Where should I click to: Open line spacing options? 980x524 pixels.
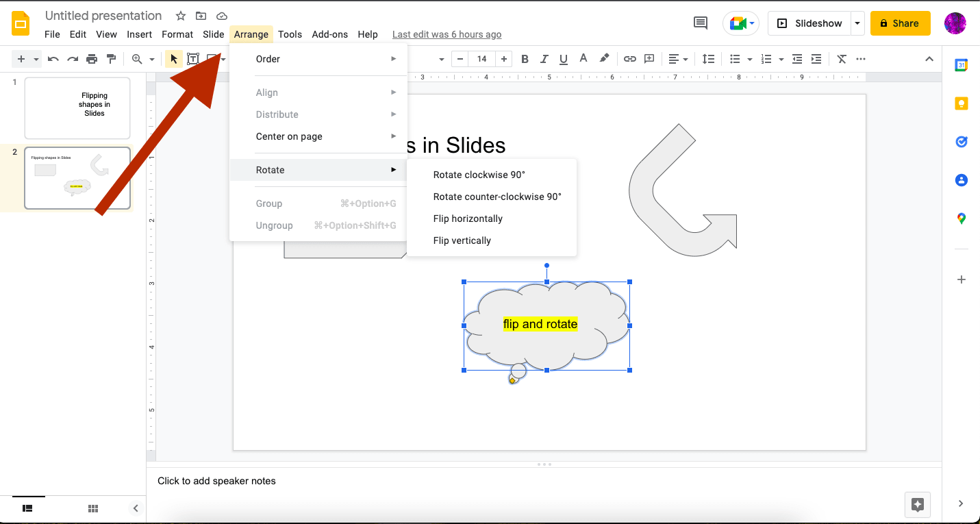tap(708, 59)
